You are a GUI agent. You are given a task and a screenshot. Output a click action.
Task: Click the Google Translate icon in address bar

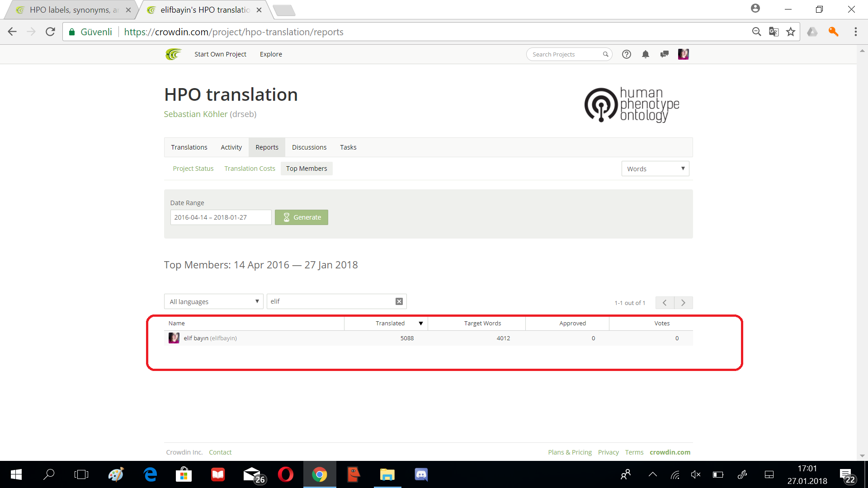pos(774,32)
